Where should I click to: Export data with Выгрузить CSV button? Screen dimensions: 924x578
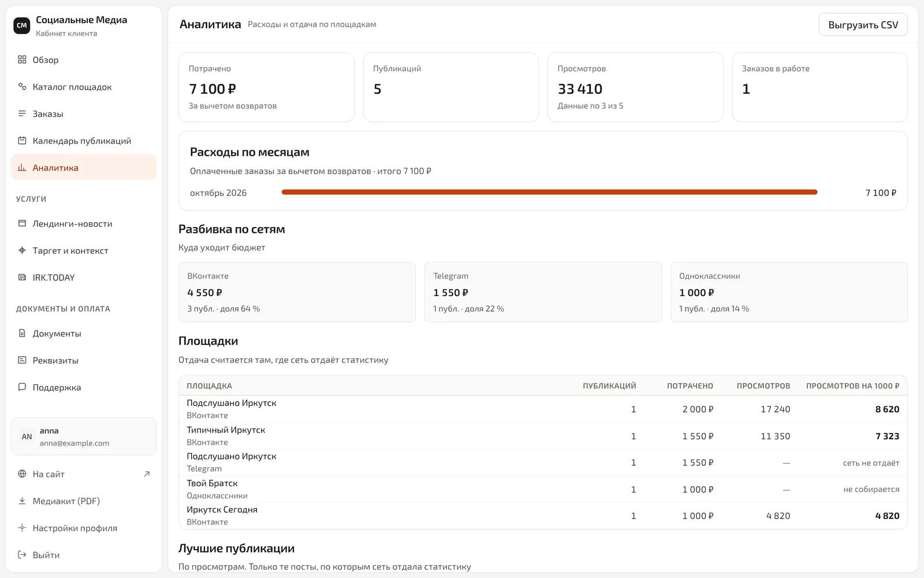pyautogui.click(x=863, y=25)
